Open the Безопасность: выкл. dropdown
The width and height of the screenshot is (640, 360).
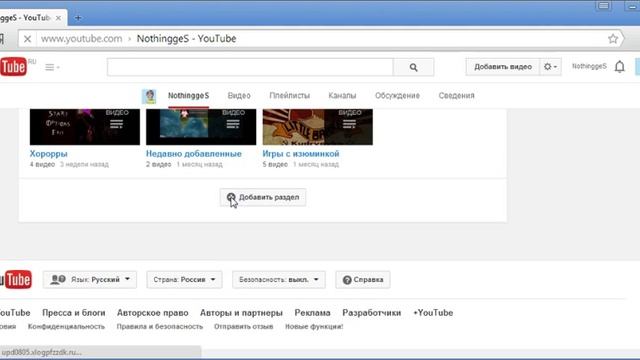279,280
